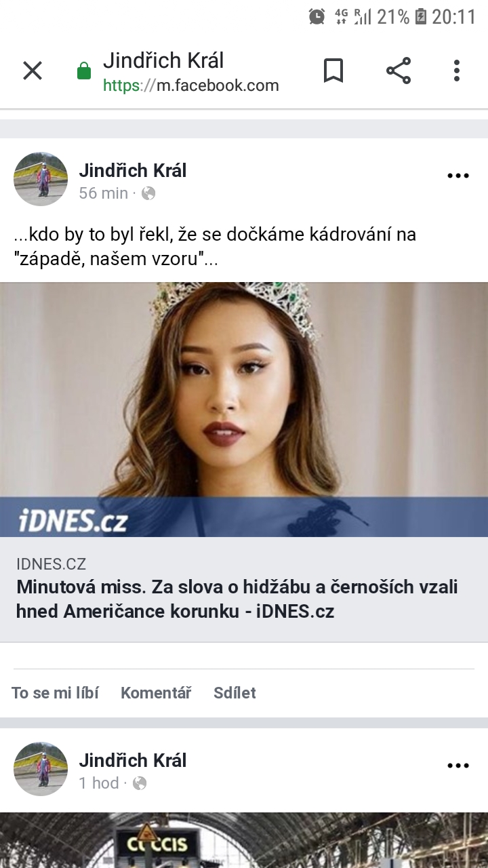
Task: Tap the battery icon in status bar
Action: point(421,16)
